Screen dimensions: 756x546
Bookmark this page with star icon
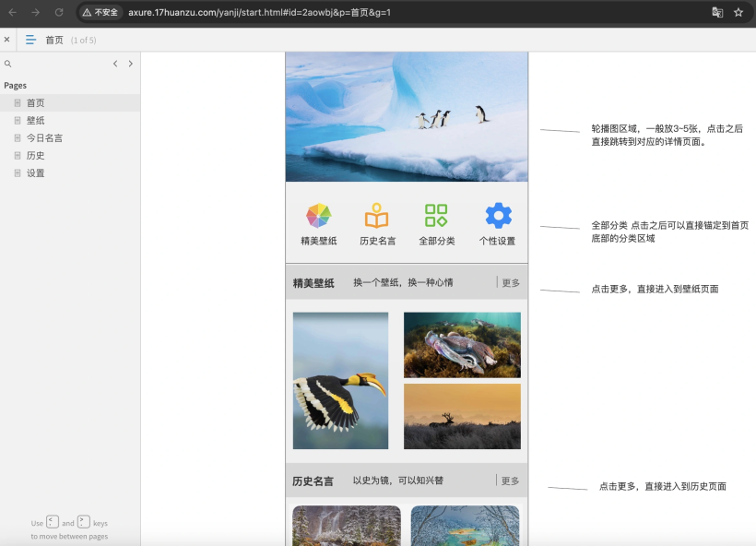[x=738, y=12]
